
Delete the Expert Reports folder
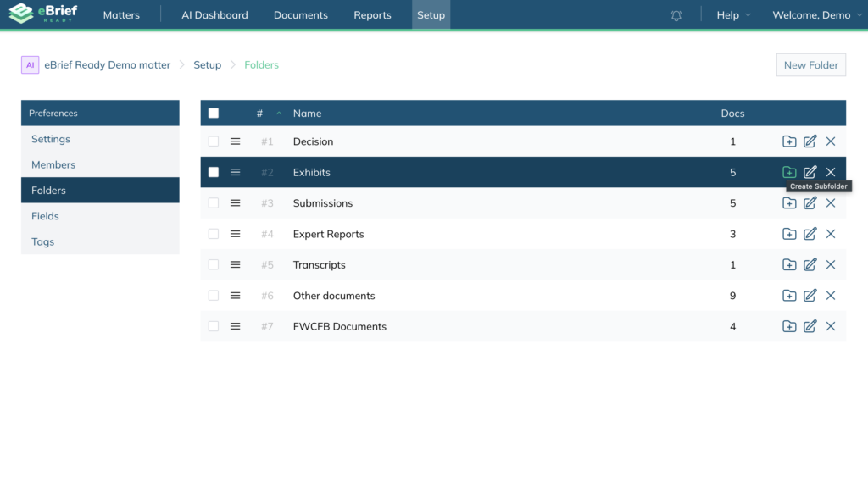click(831, 234)
